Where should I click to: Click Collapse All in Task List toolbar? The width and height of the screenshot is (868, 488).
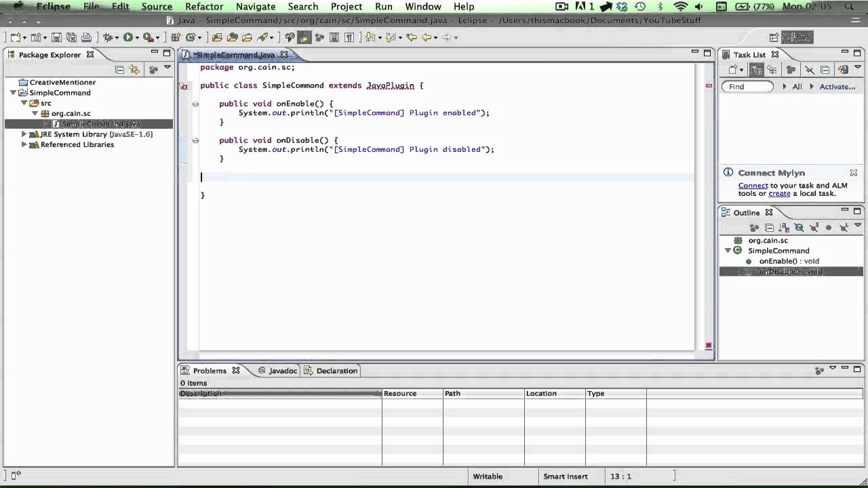pos(825,69)
